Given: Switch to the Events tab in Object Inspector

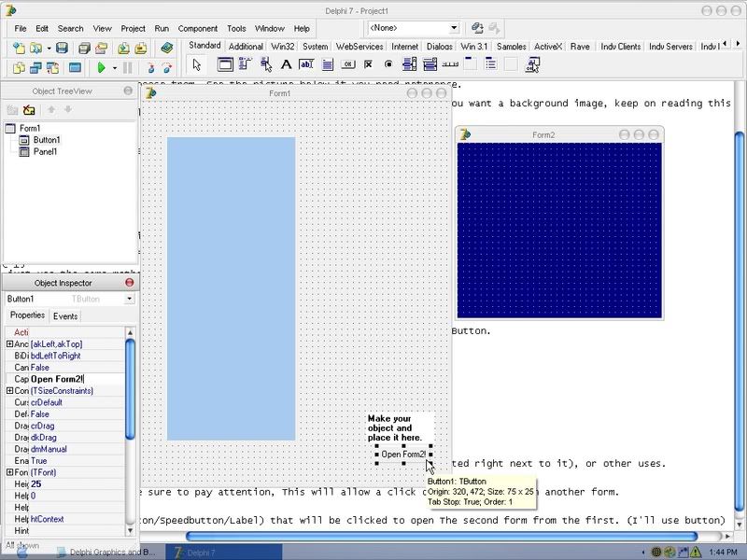Looking at the screenshot, I should tap(65, 316).
